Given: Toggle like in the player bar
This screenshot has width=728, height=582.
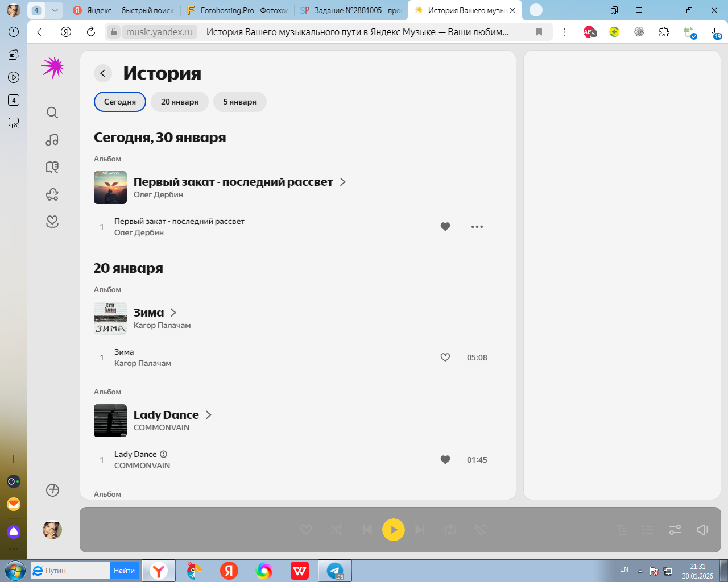Looking at the screenshot, I should (306, 530).
